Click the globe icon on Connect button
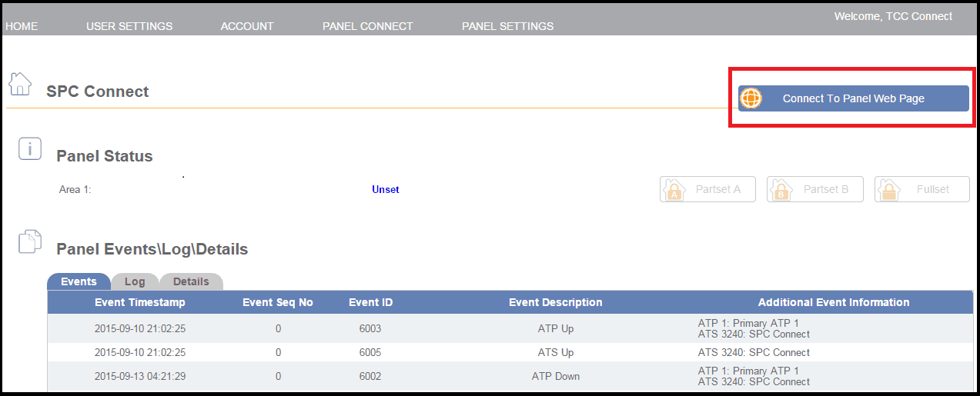The width and height of the screenshot is (980, 396). pos(751,98)
